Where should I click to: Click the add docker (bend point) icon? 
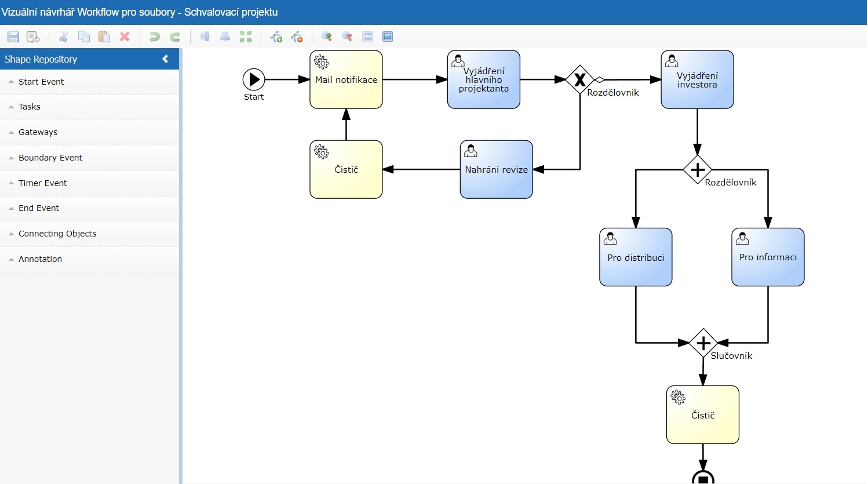pyautogui.click(x=276, y=37)
